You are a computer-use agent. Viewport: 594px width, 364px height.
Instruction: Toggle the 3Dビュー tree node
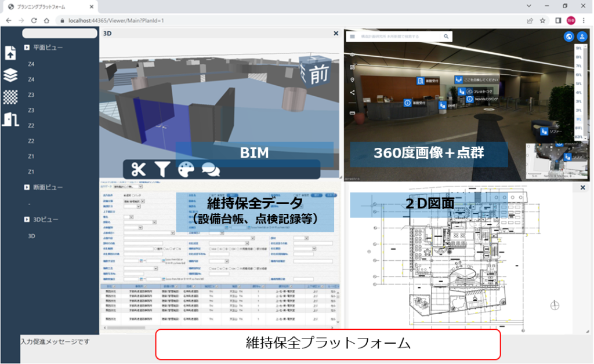click(27, 219)
